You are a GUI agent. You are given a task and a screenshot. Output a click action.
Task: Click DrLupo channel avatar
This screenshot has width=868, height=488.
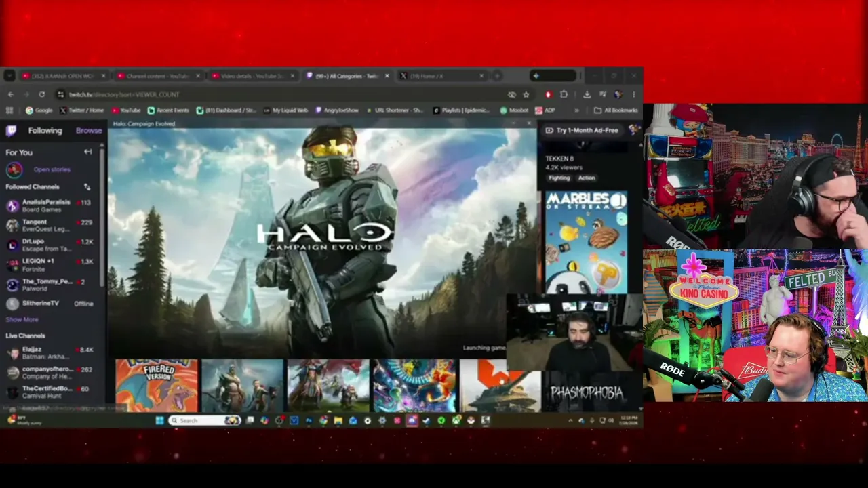coord(12,245)
